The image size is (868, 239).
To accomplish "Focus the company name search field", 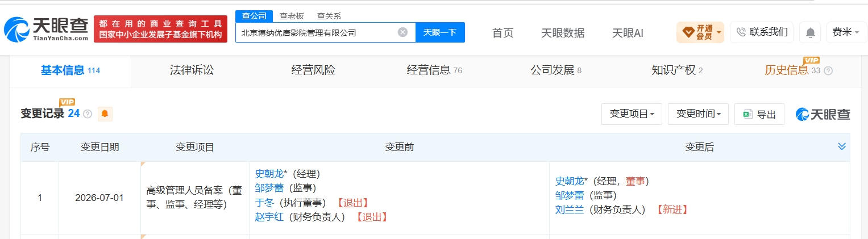I will pyautogui.click(x=316, y=32).
